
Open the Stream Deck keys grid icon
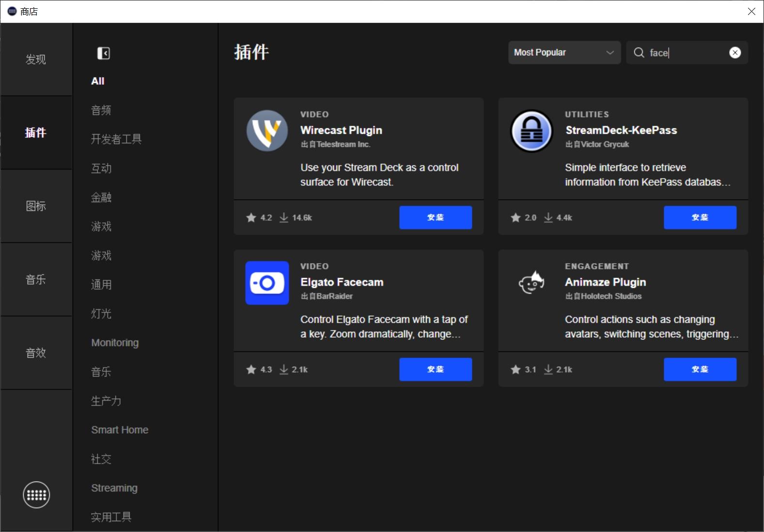[x=36, y=495]
